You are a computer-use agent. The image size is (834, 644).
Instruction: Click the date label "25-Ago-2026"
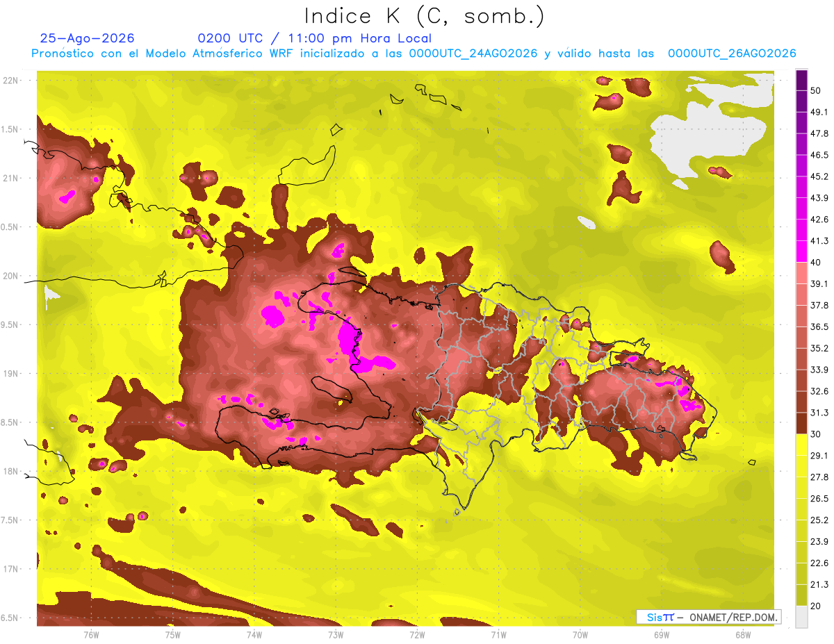[88, 38]
